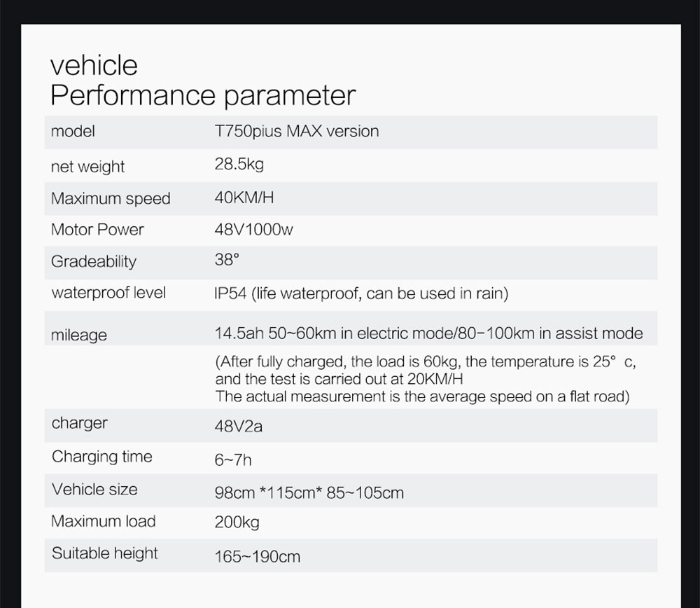Click the "mileage" row label

pos(79,336)
